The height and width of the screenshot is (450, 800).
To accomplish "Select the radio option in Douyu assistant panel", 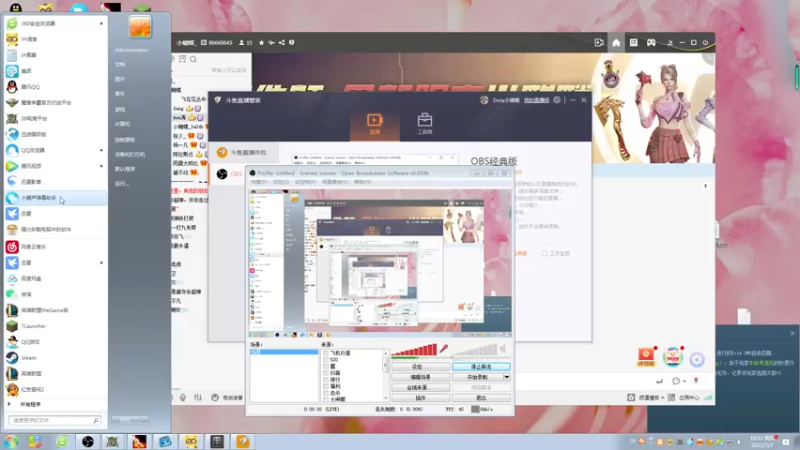I will point(544,253).
